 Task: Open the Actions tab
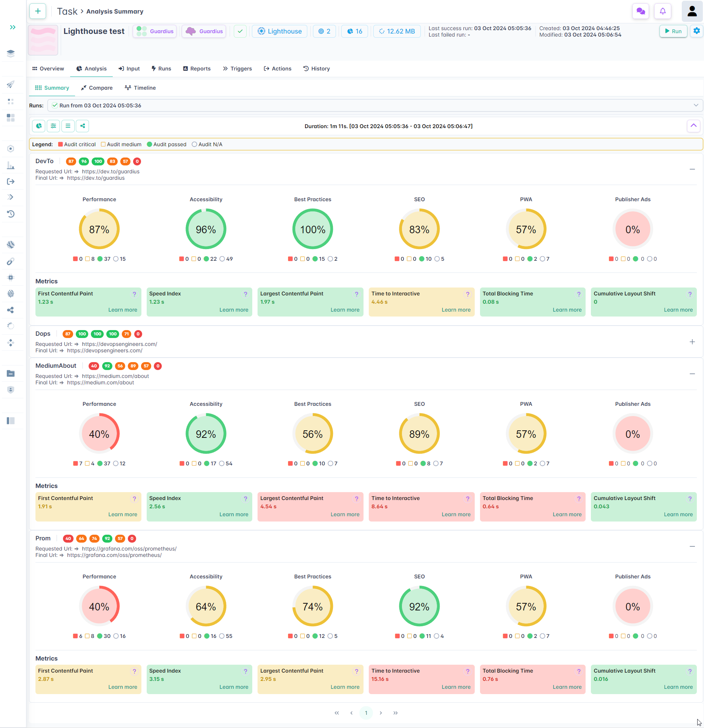click(x=278, y=69)
